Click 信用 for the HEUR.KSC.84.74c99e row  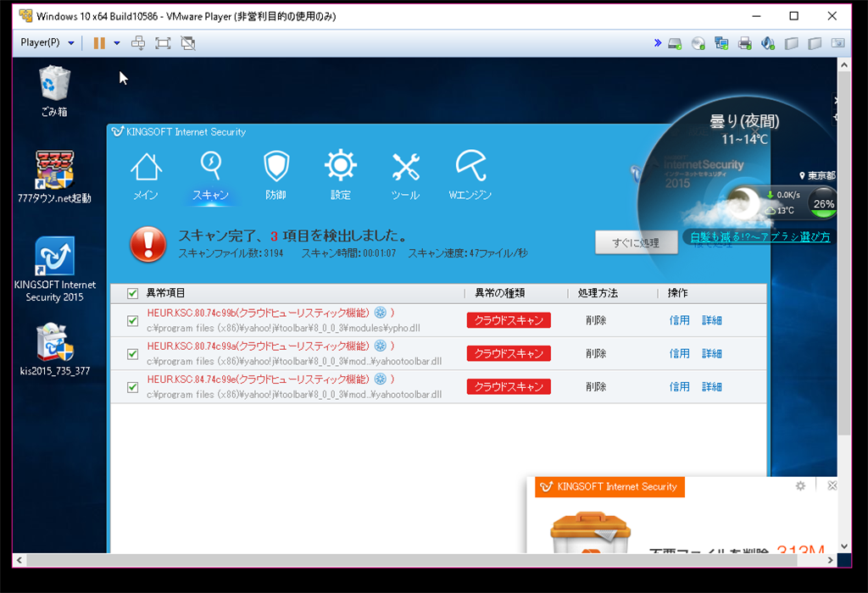pyautogui.click(x=679, y=386)
